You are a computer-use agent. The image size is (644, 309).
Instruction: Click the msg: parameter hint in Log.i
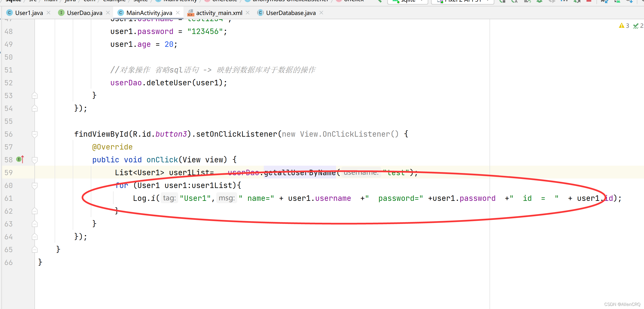[x=226, y=198]
